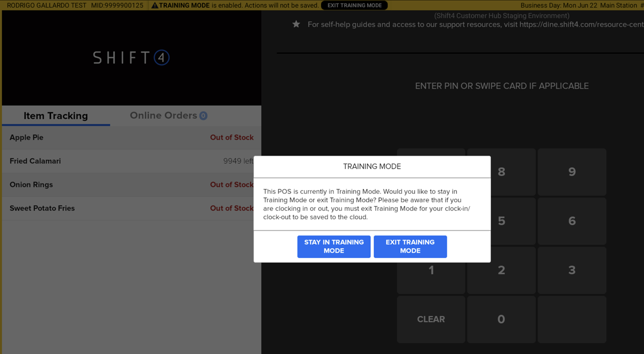Tap keypad digit 8
644x354 pixels.
501,172
